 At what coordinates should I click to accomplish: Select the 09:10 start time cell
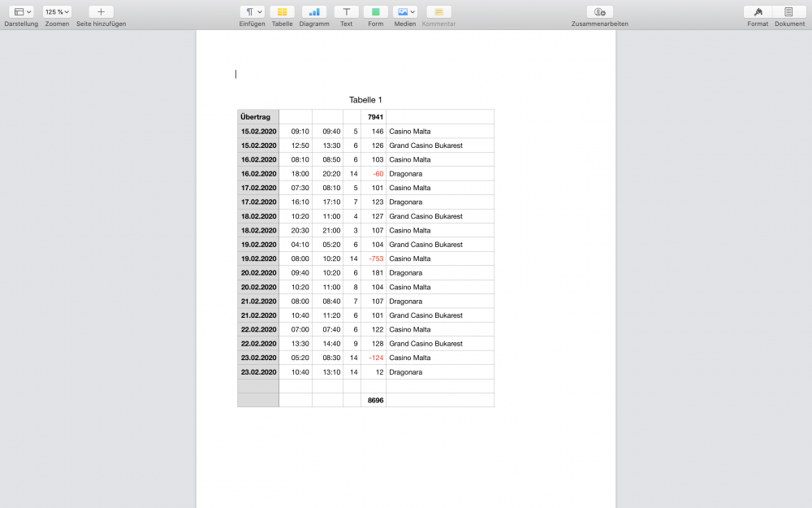point(296,131)
